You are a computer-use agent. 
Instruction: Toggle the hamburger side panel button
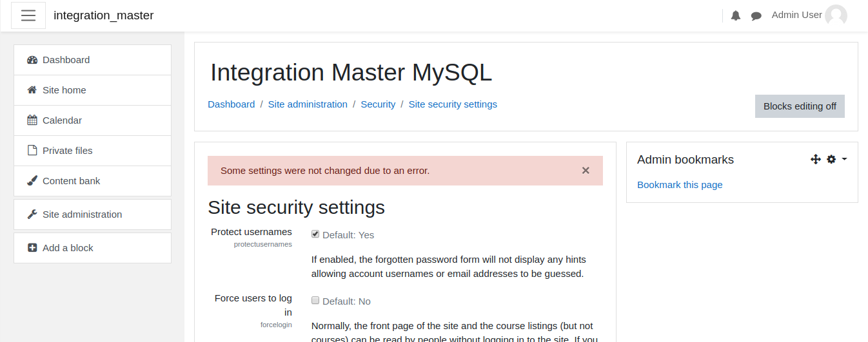(x=28, y=15)
